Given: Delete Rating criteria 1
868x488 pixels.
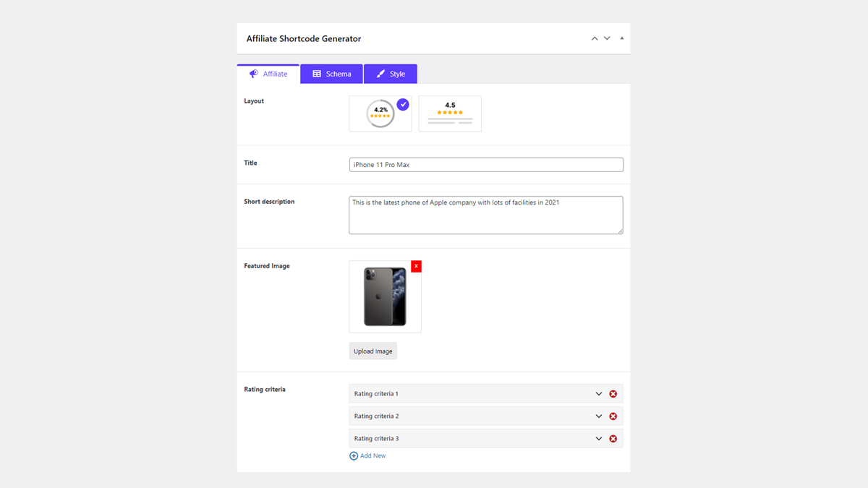Looking at the screenshot, I should coord(613,394).
